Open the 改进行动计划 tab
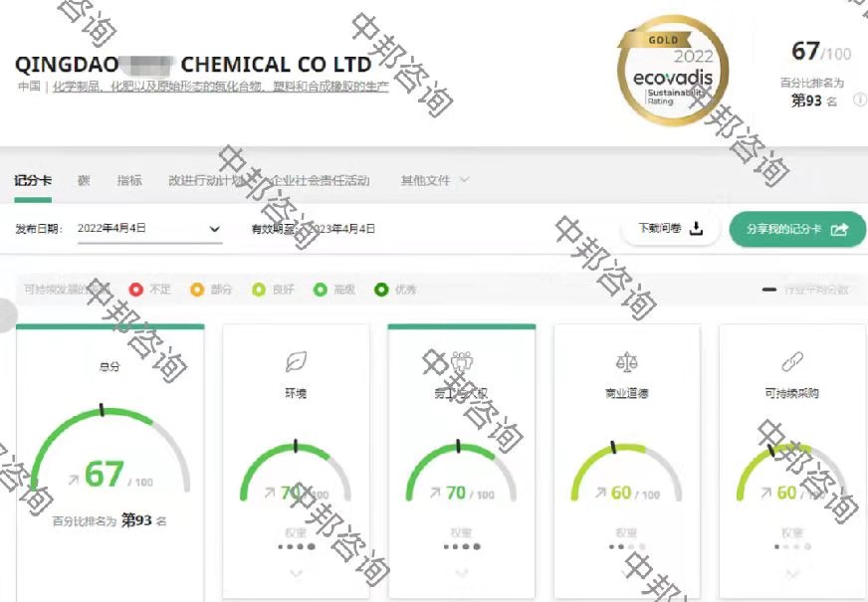The image size is (868, 602). tap(206, 180)
